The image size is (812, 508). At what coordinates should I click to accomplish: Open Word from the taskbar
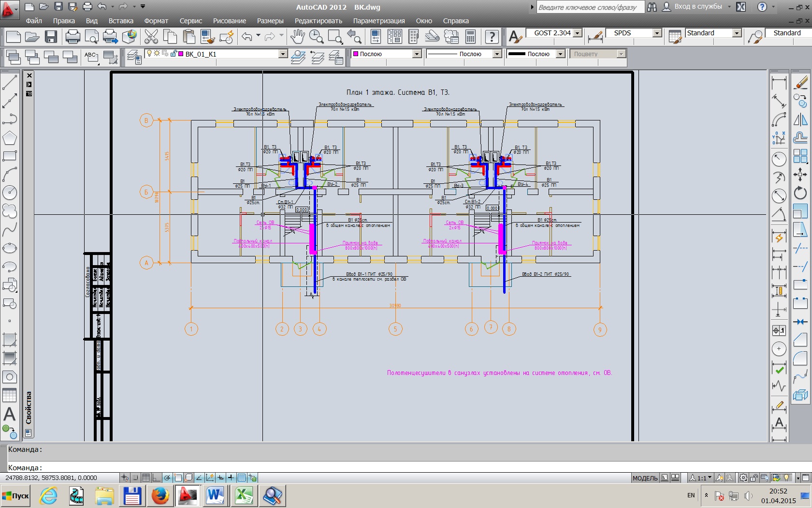point(216,496)
